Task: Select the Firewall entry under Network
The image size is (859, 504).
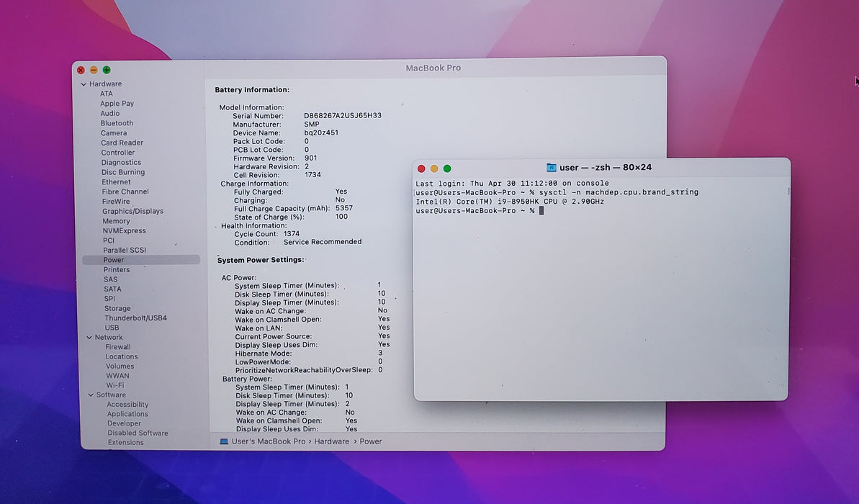Action: tap(118, 347)
